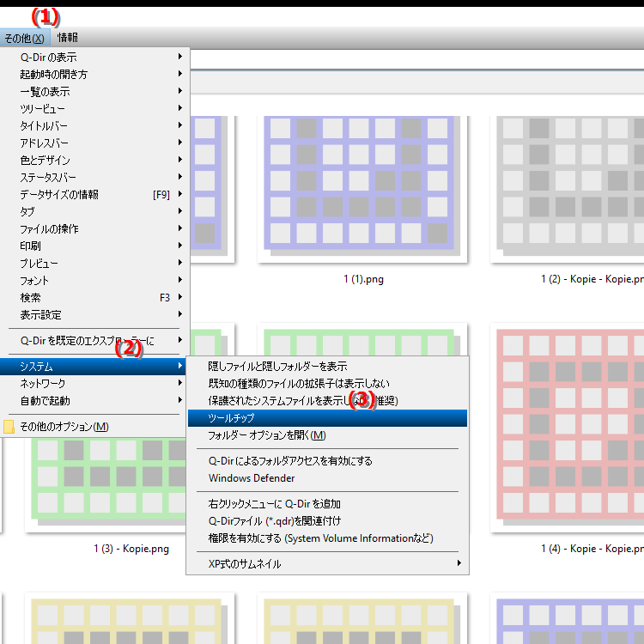Open the 情報 menu
The image size is (644, 644).
68,38
